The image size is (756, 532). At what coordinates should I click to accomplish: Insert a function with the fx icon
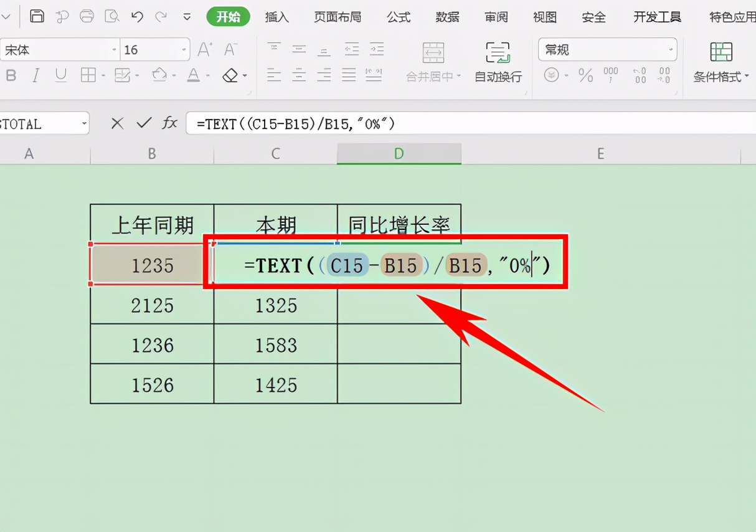point(169,123)
